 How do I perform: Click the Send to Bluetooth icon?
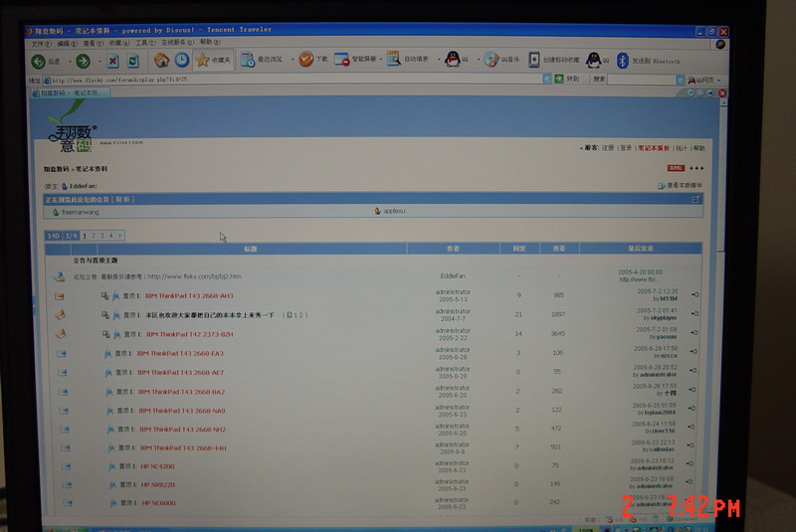point(623,61)
